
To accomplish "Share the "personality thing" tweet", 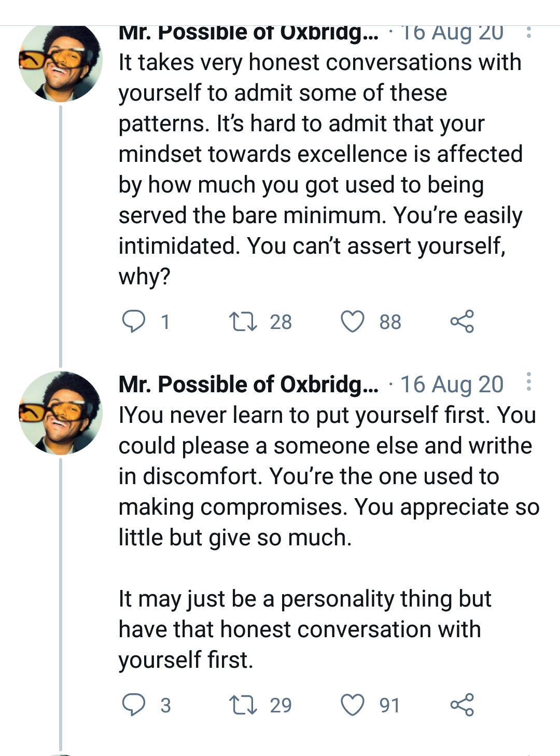I will pyautogui.click(x=462, y=705).
